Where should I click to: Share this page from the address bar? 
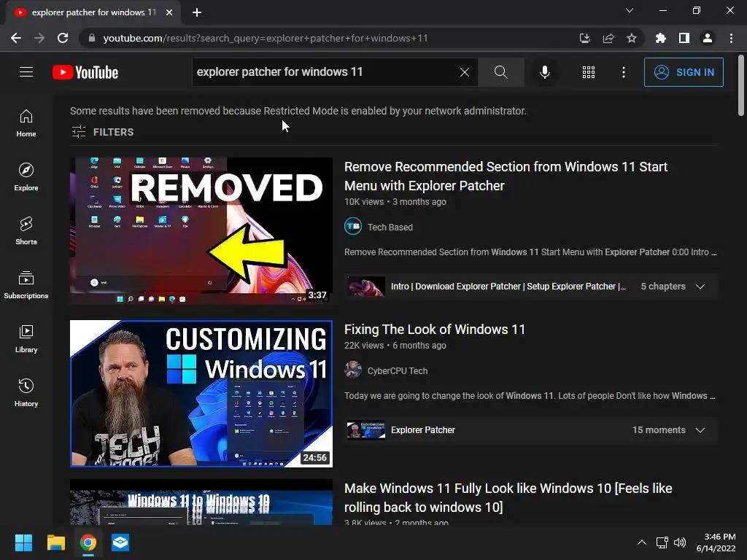[608, 38]
